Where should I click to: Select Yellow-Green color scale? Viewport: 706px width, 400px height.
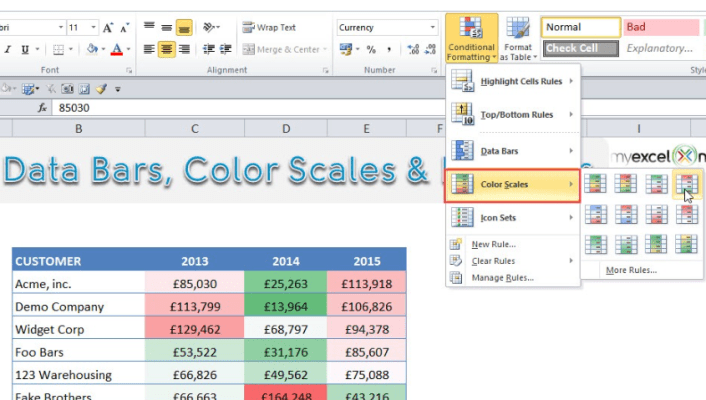tap(686, 245)
